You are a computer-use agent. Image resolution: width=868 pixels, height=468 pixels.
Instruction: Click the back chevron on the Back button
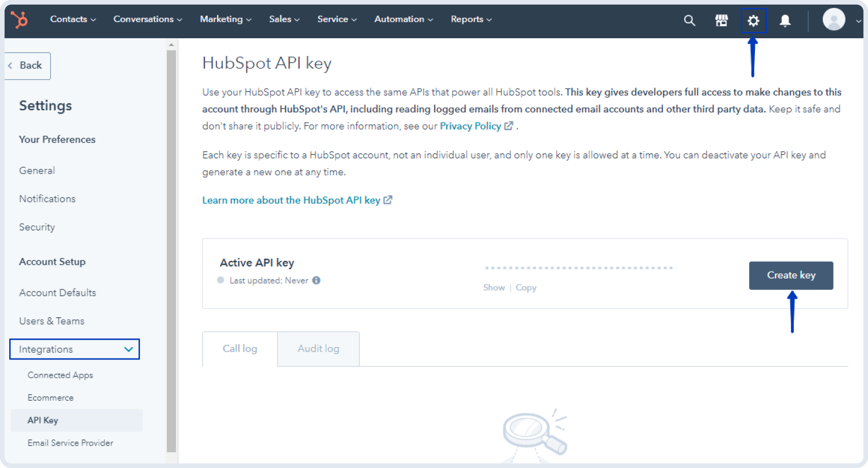(x=11, y=65)
